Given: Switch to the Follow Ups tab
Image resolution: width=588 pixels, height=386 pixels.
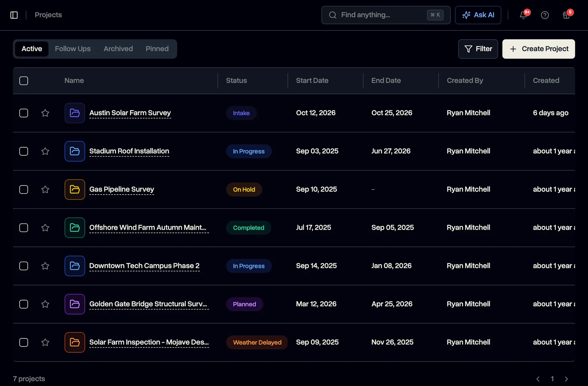Looking at the screenshot, I should [x=73, y=49].
